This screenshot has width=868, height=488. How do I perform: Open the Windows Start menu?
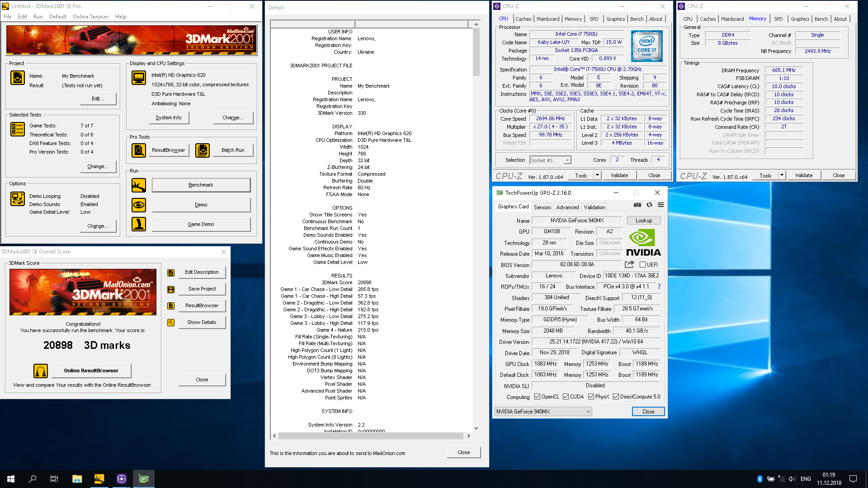pyautogui.click(x=11, y=479)
